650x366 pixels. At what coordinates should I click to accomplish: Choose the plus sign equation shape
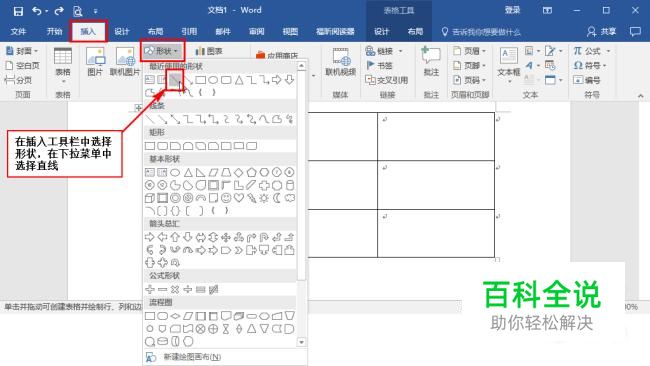(x=150, y=289)
